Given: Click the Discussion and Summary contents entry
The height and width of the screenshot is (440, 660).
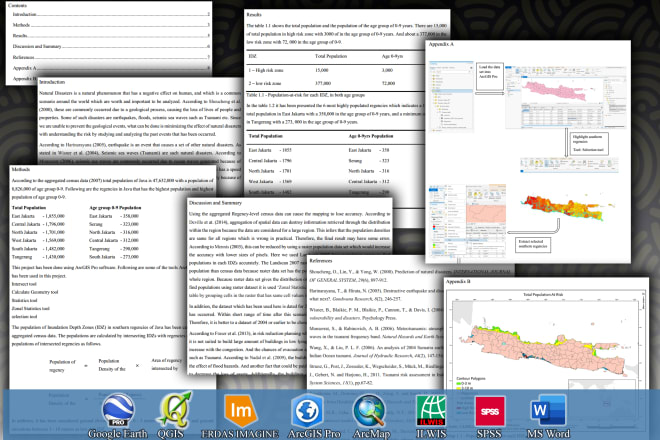Looking at the screenshot, I should click(111, 46).
